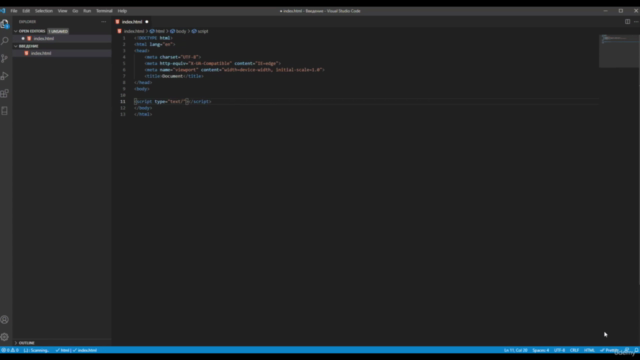The height and width of the screenshot is (360, 640).
Task: Open the Accounts icon in activity bar
Action: pos(5,320)
